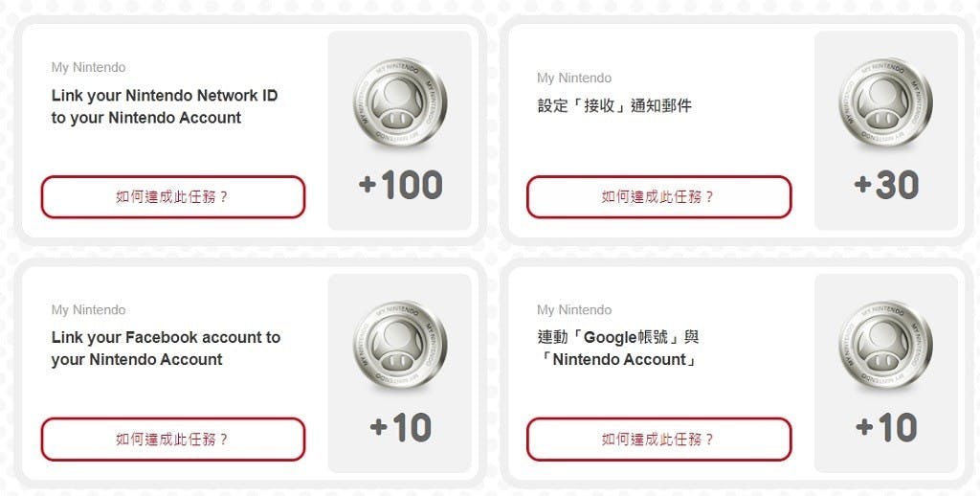Viewport: 980px width, 496px height.
Task: Click the platinum coin on Nintendo Network ID card
Action: (x=400, y=103)
